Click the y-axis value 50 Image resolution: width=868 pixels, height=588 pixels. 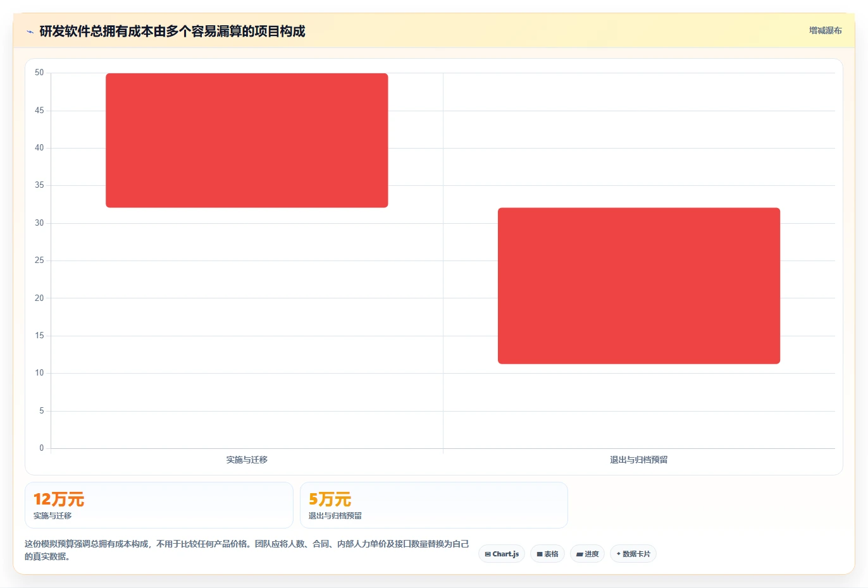click(x=39, y=73)
